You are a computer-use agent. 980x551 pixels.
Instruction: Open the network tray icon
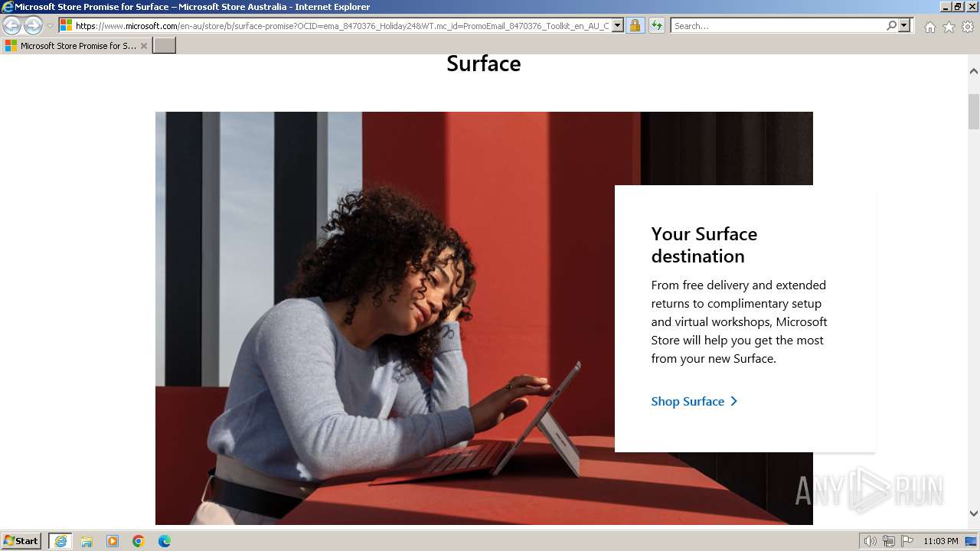[889, 541]
